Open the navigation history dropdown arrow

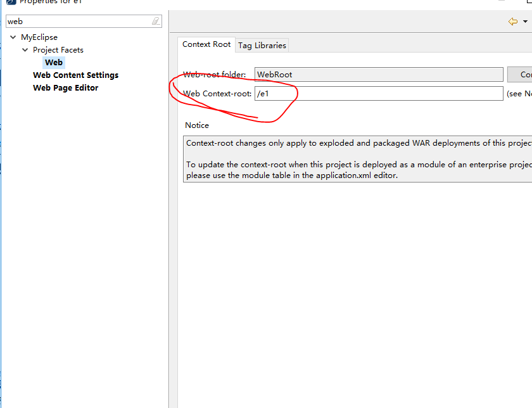[x=525, y=22]
